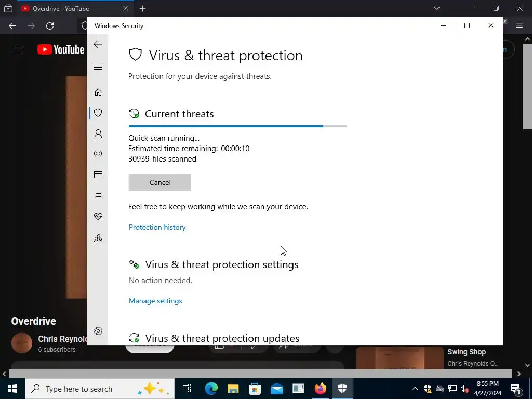Click the browser vertical scrollbar thumb

tap(528, 86)
